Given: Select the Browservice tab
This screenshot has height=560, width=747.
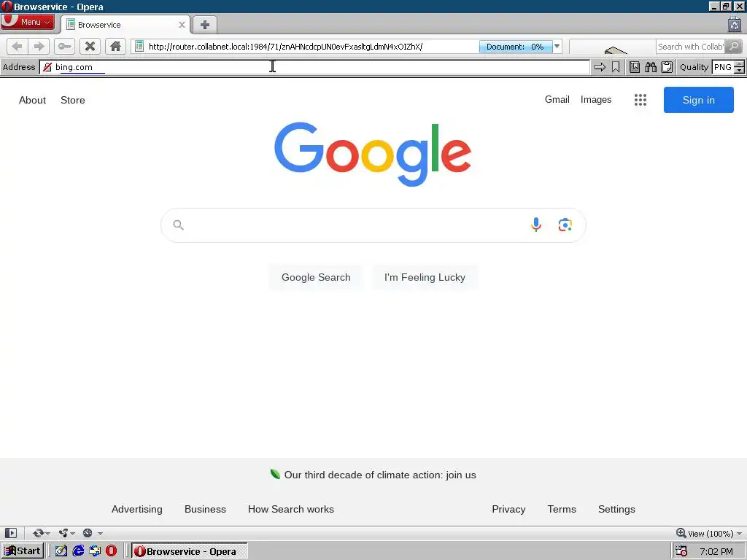Looking at the screenshot, I should coord(125,25).
